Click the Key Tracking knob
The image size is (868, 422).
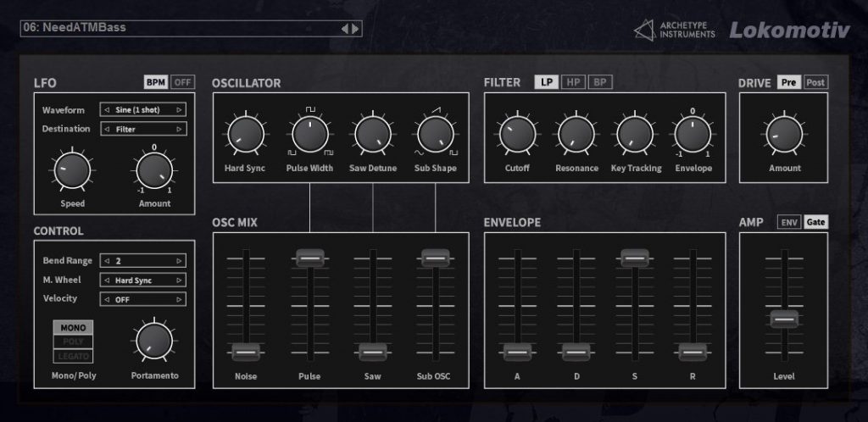[x=635, y=135]
